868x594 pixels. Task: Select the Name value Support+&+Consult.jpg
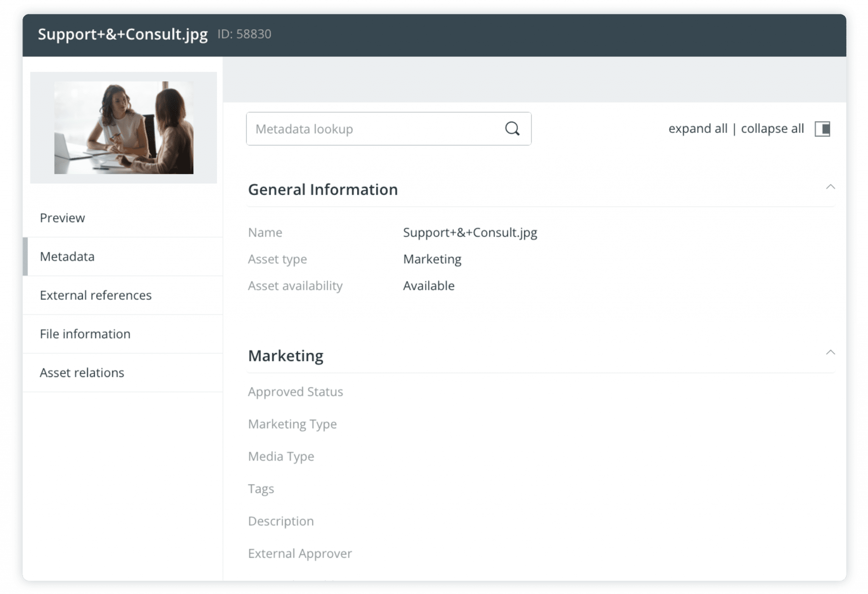(470, 232)
